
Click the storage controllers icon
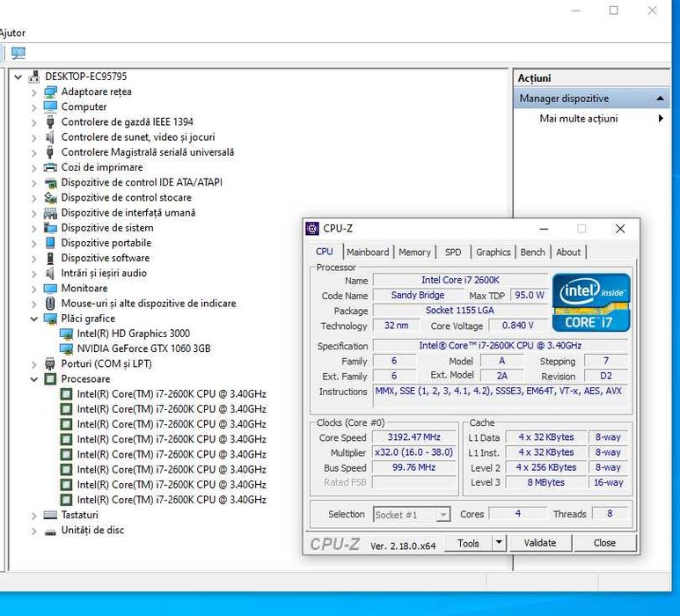tap(50, 198)
